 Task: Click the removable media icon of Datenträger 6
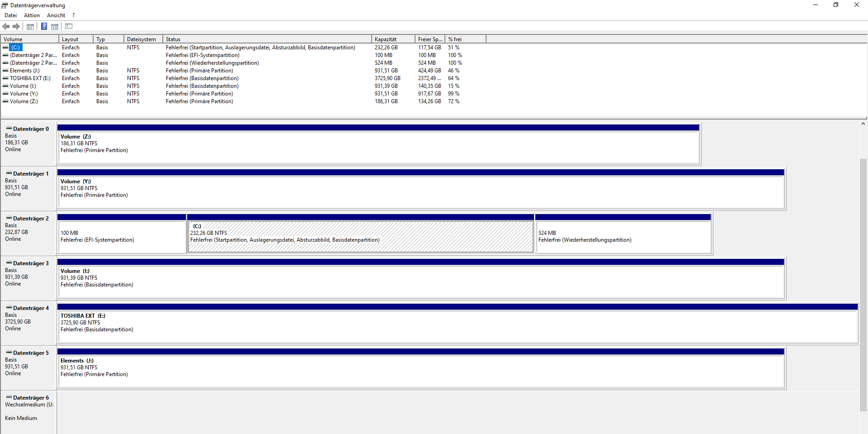coord(8,397)
